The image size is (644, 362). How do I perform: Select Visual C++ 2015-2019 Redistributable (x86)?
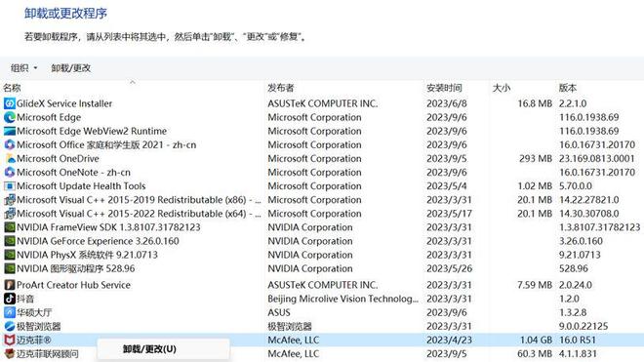click(x=139, y=200)
